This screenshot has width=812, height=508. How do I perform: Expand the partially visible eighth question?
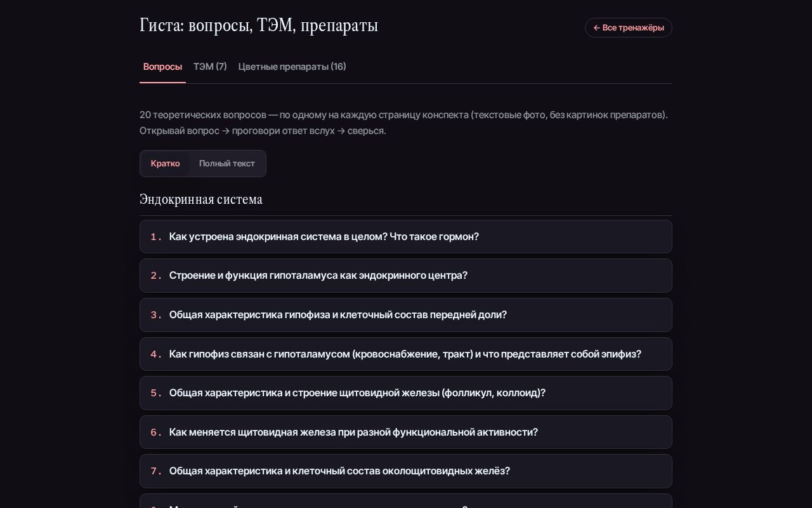[x=406, y=501]
